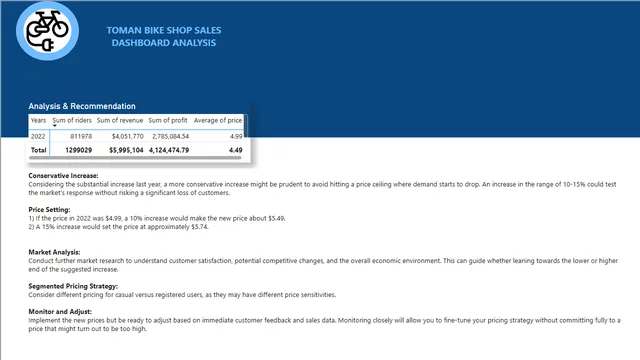Select the 811978 riders value
This screenshot has width=640, height=360.
81,136
